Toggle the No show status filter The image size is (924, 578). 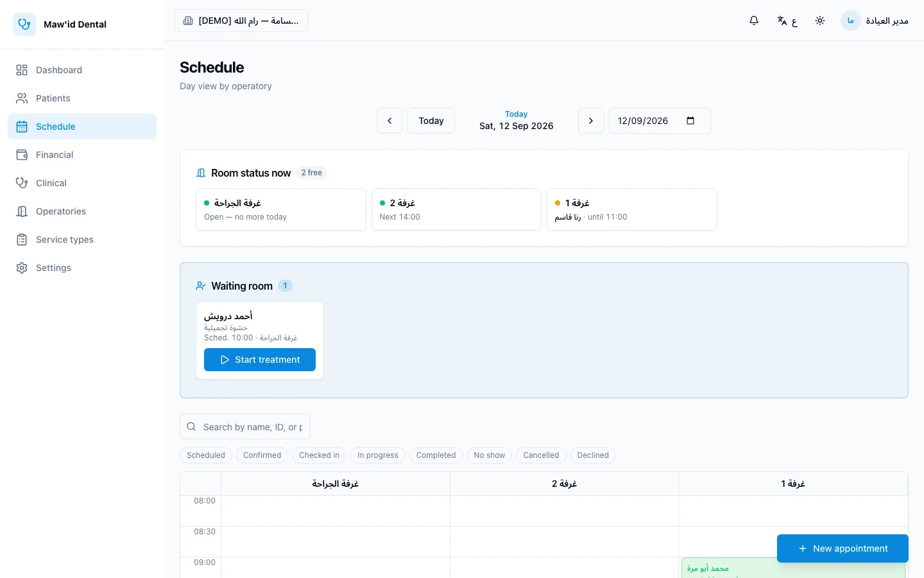click(490, 455)
